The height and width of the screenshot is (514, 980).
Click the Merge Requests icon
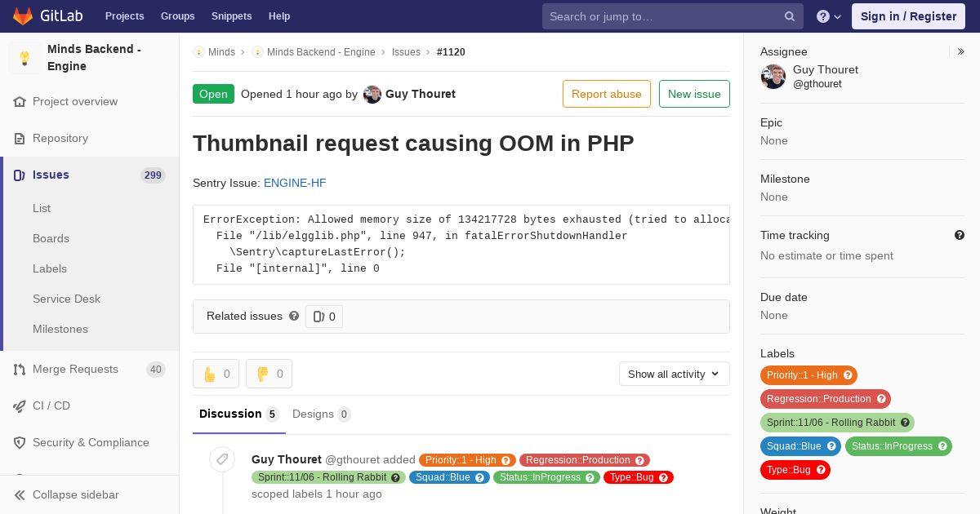click(x=20, y=370)
